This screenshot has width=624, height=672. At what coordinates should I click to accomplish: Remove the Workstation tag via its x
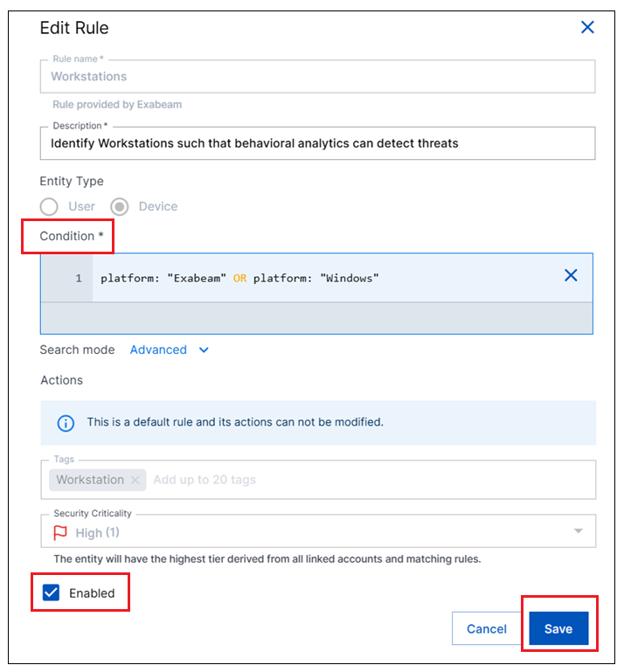point(135,480)
